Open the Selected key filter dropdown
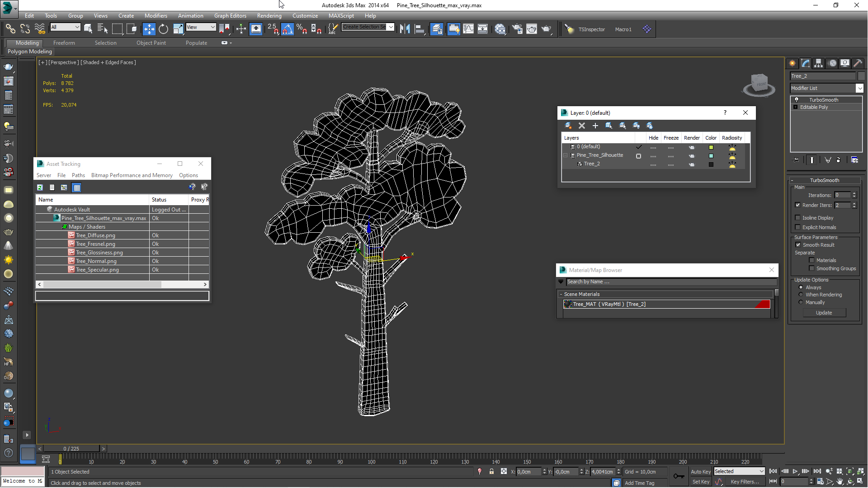Image resolution: width=868 pixels, height=488 pixels. click(x=739, y=471)
